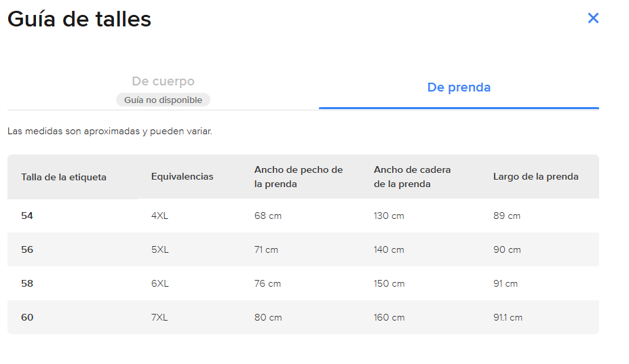Click the Guía de talles title
Viewport: 629px width, 364px height.
[x=79, y=19]
